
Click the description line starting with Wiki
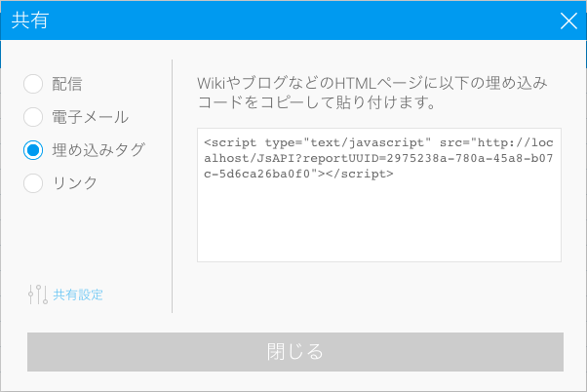click(x=374, y=84)
